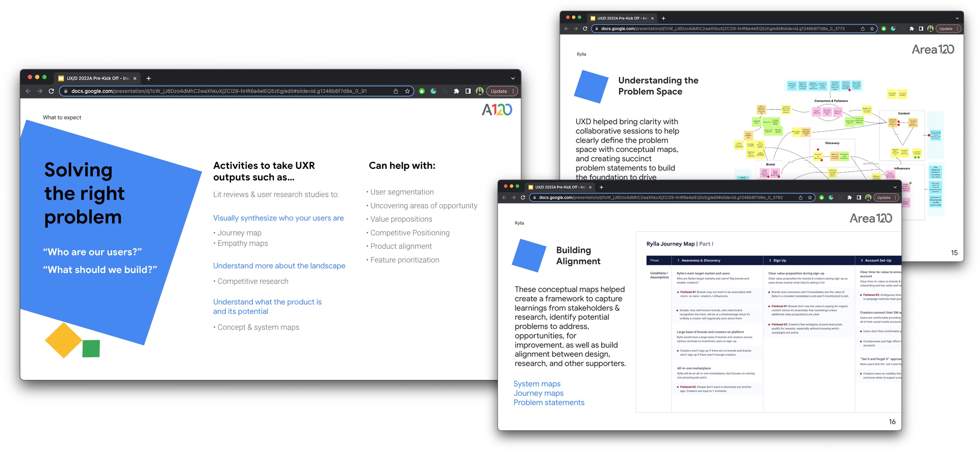Click Update button in What to expect window

(x=499, y=91)
